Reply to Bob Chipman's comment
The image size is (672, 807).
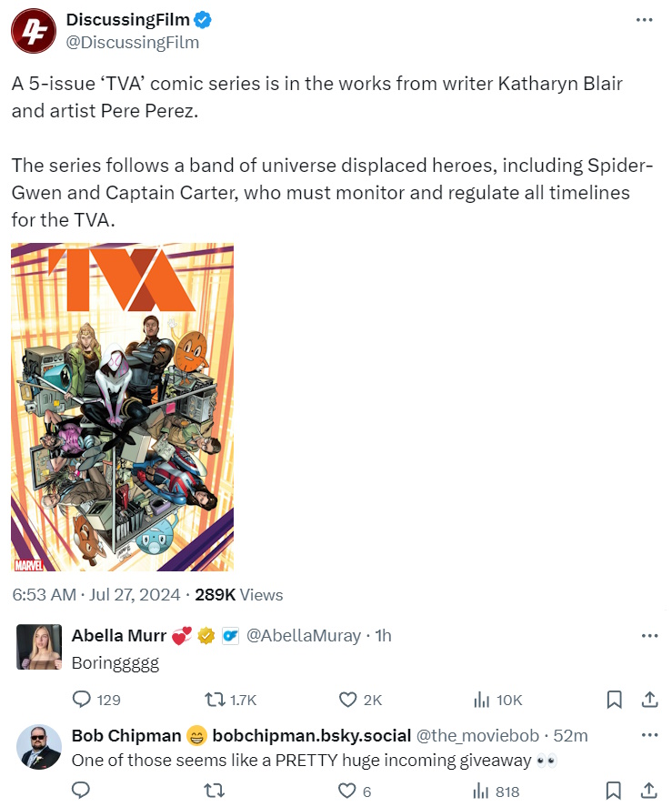tap(82, 792)
